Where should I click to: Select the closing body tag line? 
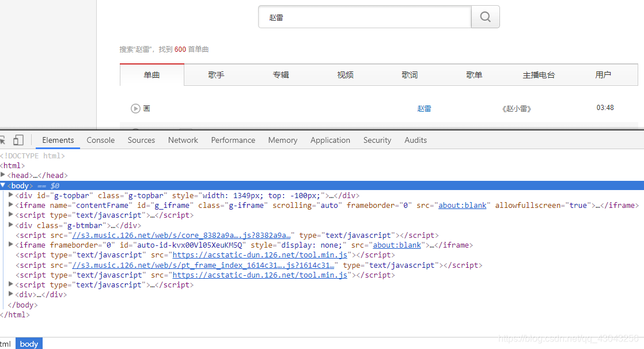22,305
